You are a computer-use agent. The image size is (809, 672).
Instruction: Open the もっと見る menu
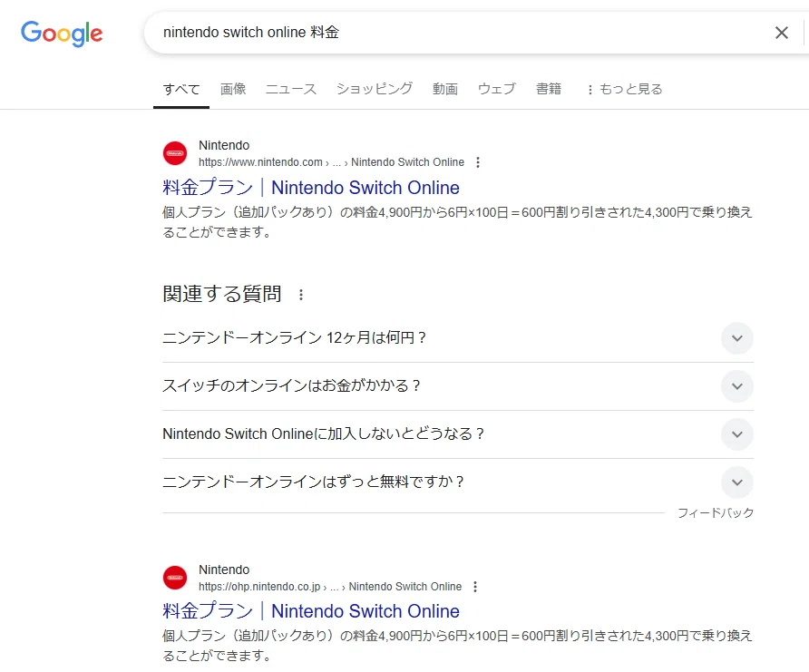point(624,89)
